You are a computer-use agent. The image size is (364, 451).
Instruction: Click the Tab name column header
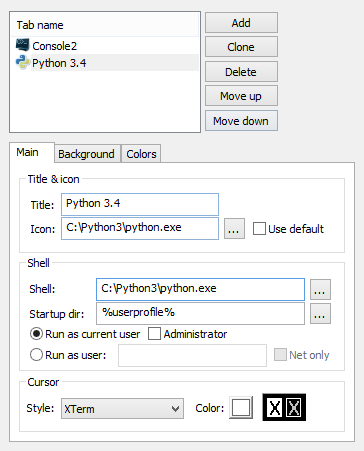(105, 25)
